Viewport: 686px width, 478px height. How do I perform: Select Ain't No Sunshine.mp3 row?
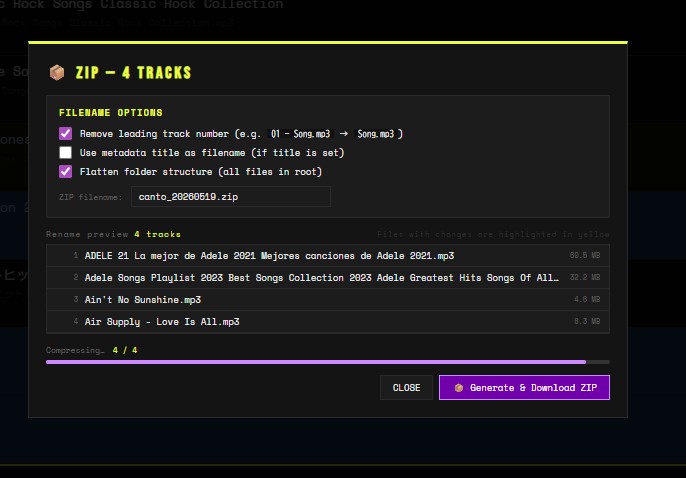coord(328,300)
